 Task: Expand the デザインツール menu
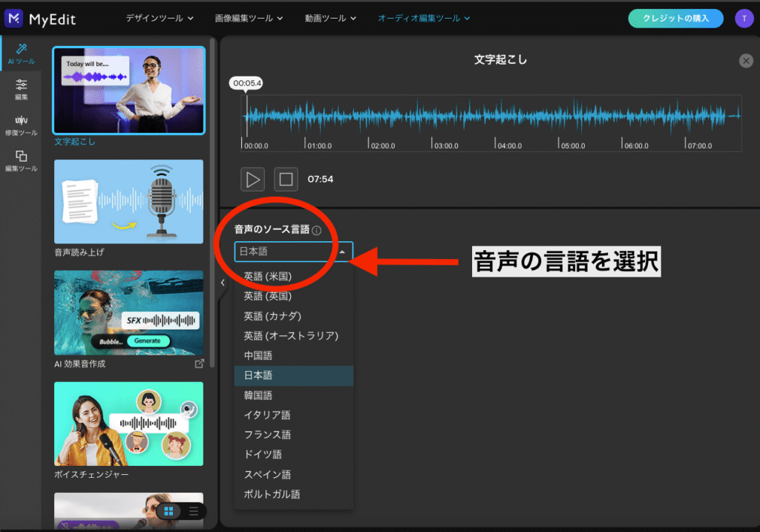[160, 18]
